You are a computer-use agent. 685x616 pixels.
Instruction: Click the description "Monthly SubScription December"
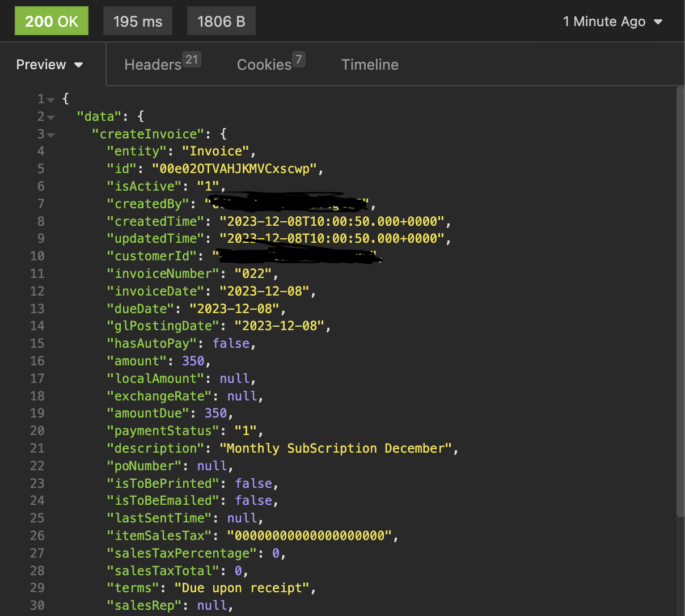pyautogui.click(x=336, y=448)
